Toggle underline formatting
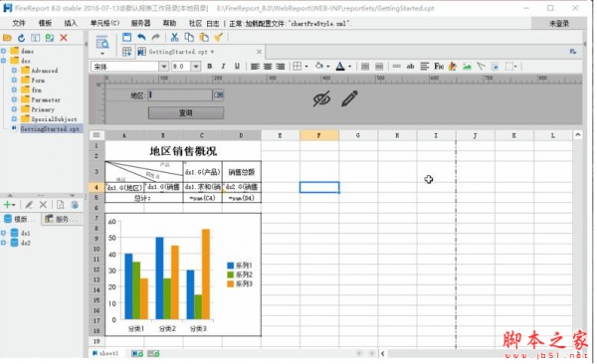Screen dimensions: 597x364 point(237,67)
